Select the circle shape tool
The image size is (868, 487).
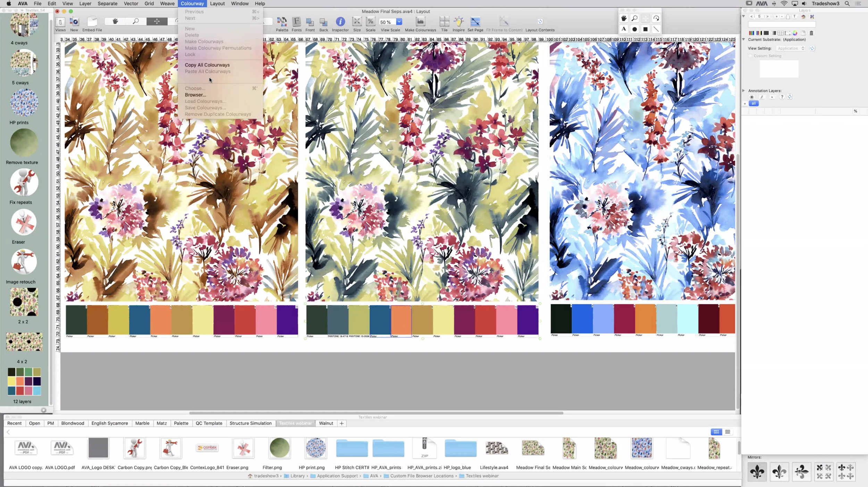click(635, 29)
